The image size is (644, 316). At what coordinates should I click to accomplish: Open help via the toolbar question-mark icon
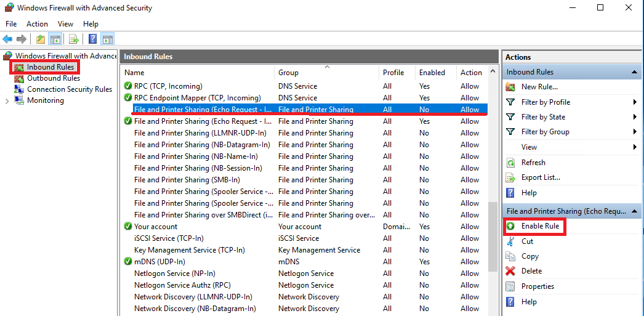pyautogui.click(x=93, y=39)
